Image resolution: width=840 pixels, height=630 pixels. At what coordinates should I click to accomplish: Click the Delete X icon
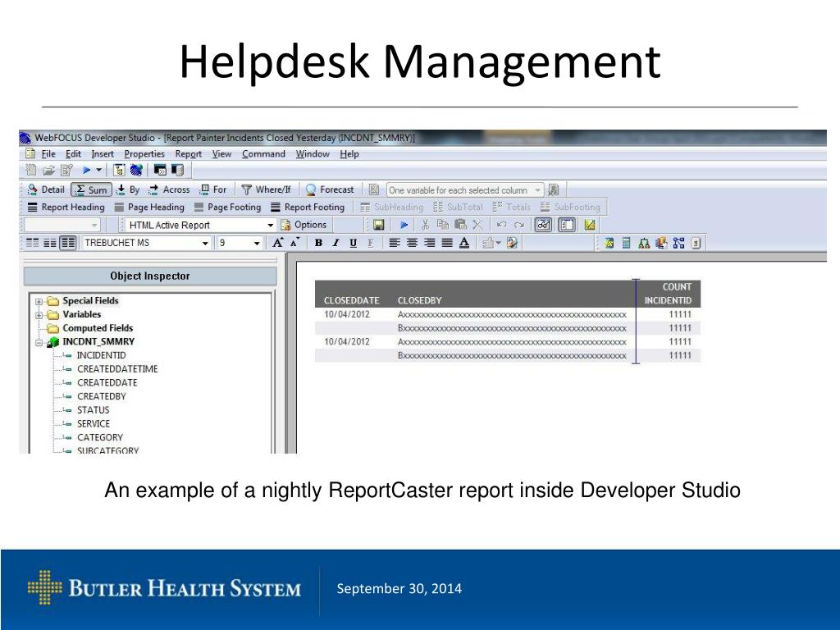pyautogui.click(x=478, y=225)
